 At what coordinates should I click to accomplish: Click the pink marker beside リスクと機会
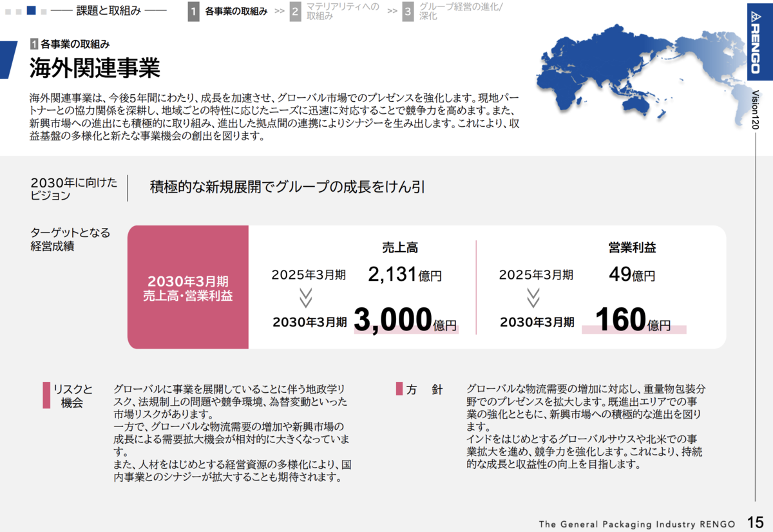point(46,395)
